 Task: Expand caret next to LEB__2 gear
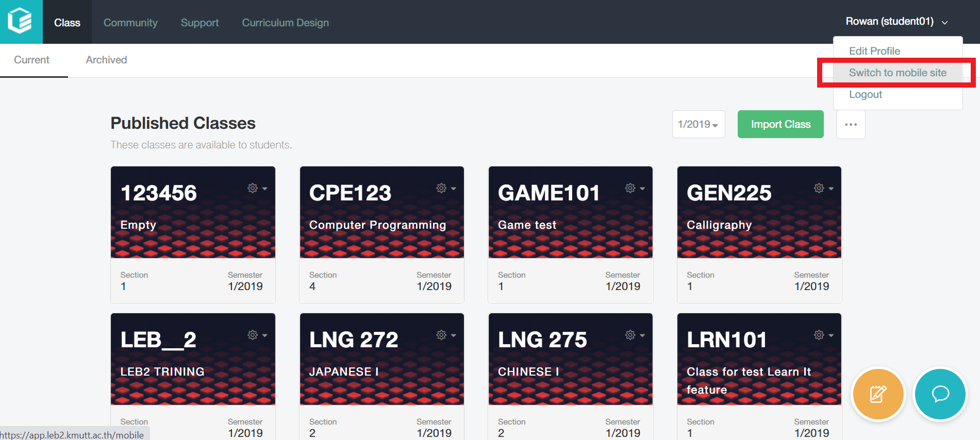click(x=264, y=335)
